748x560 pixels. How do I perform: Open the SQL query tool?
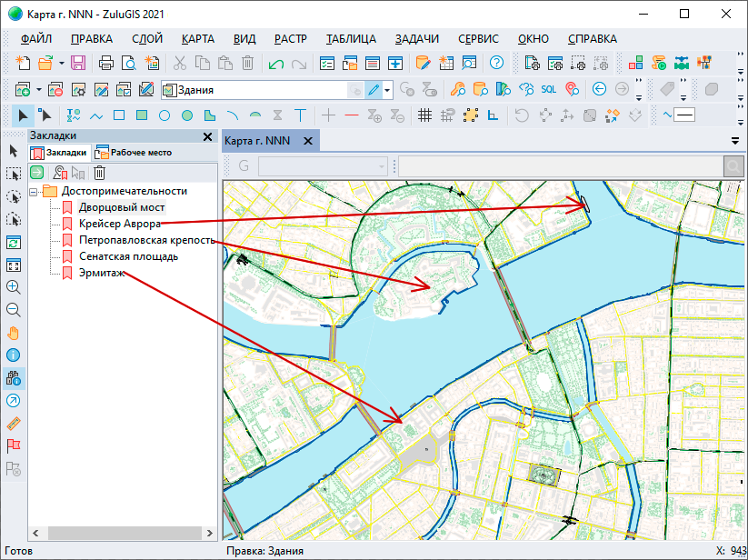(x=549, y=89)
